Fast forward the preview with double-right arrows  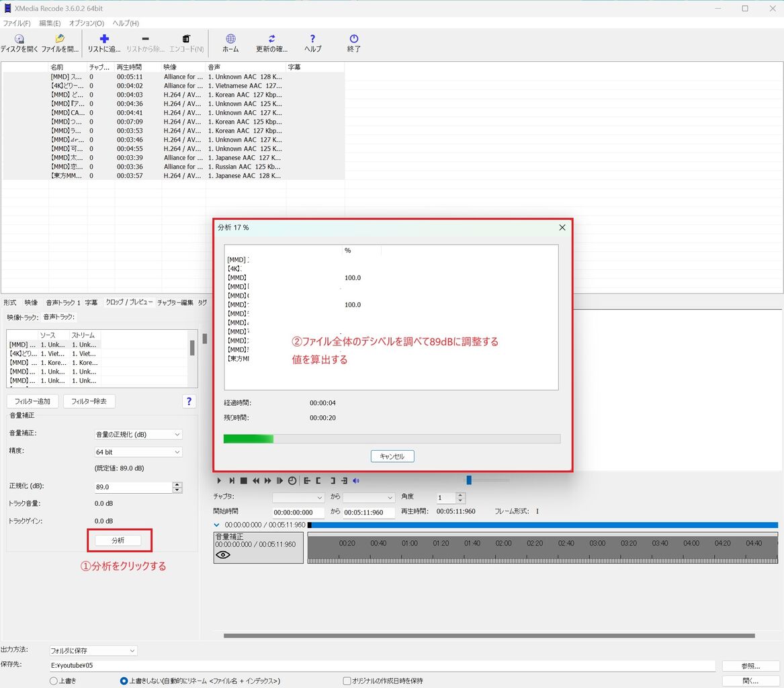(x=268, y=480)
